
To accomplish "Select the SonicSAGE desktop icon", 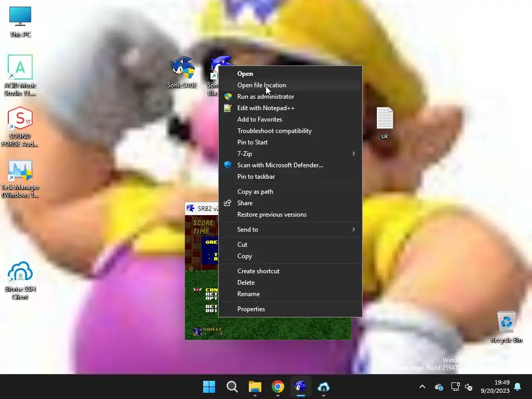I will pos(182,72).
